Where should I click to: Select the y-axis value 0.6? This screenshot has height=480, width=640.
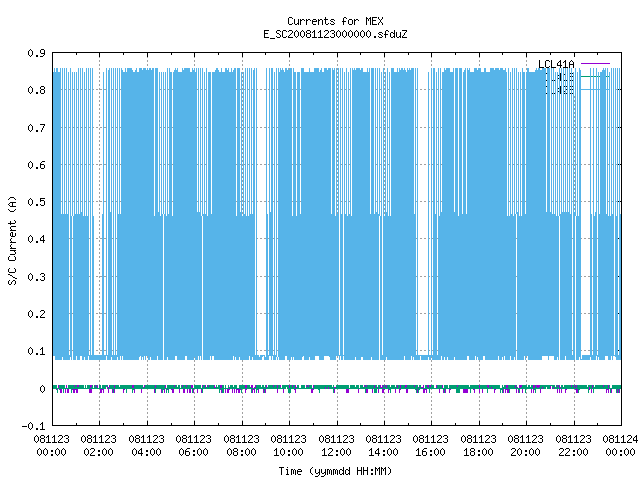pos(36,165)
